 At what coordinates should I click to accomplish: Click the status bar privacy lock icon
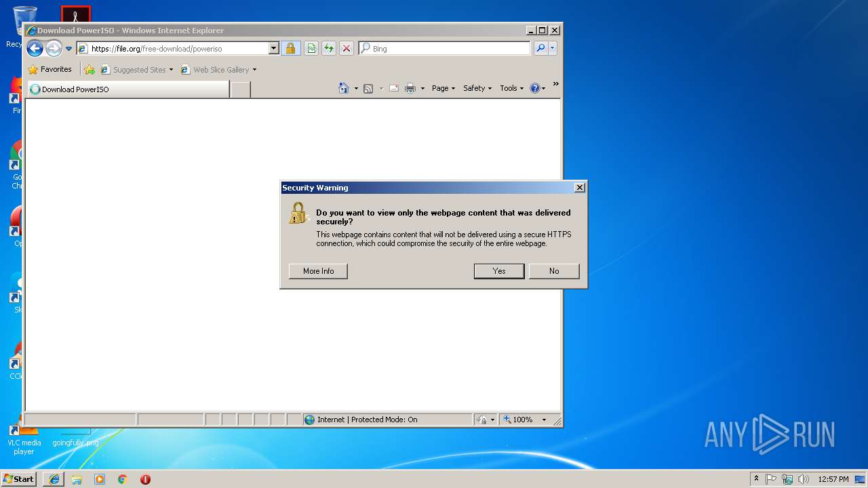click(481, 420)
